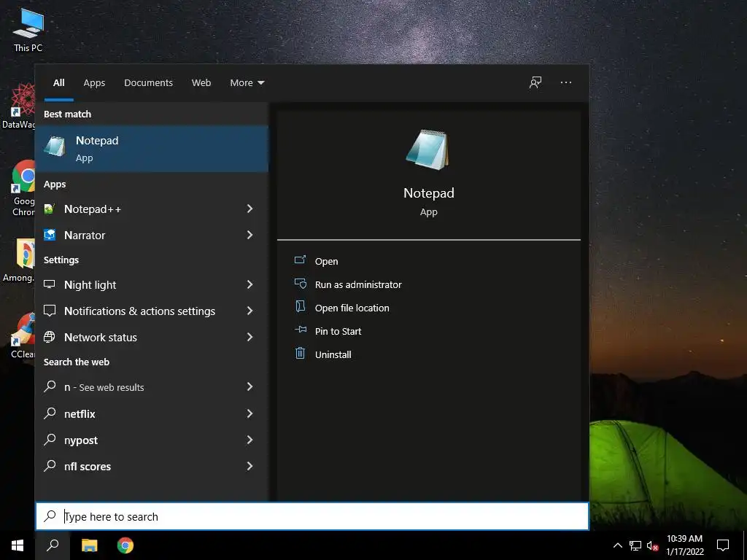Open the Windows Start button
Screen dimensions: 747x560
(18, 545)
